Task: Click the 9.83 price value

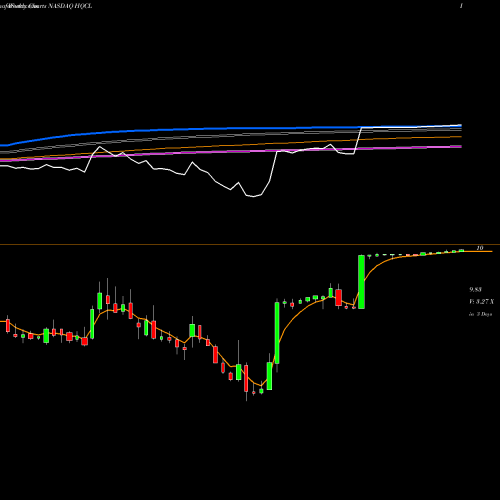Action: coord(475,289)
